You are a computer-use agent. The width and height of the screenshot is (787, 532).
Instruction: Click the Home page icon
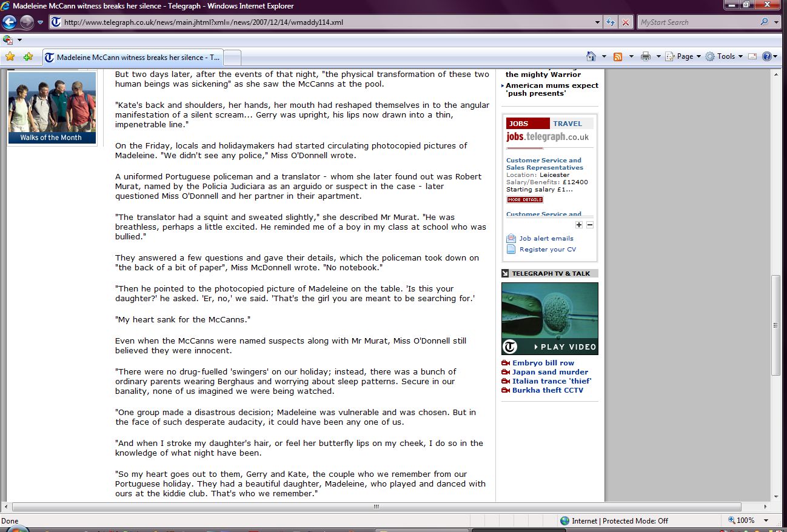(x=591, y=56)
